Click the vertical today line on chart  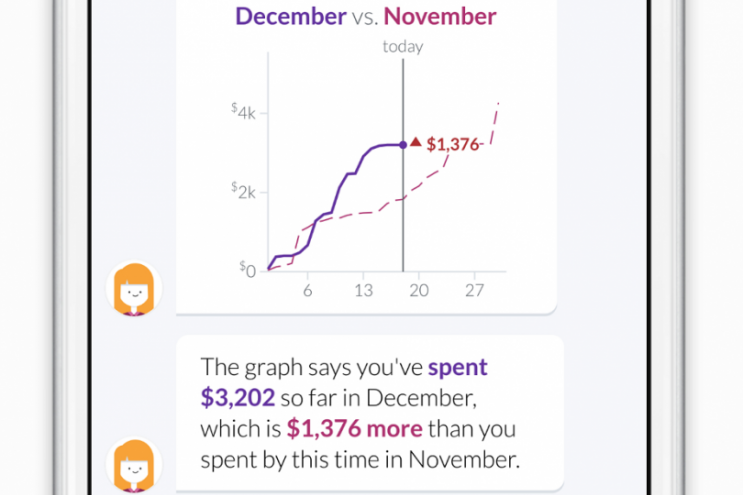point(403,208)
